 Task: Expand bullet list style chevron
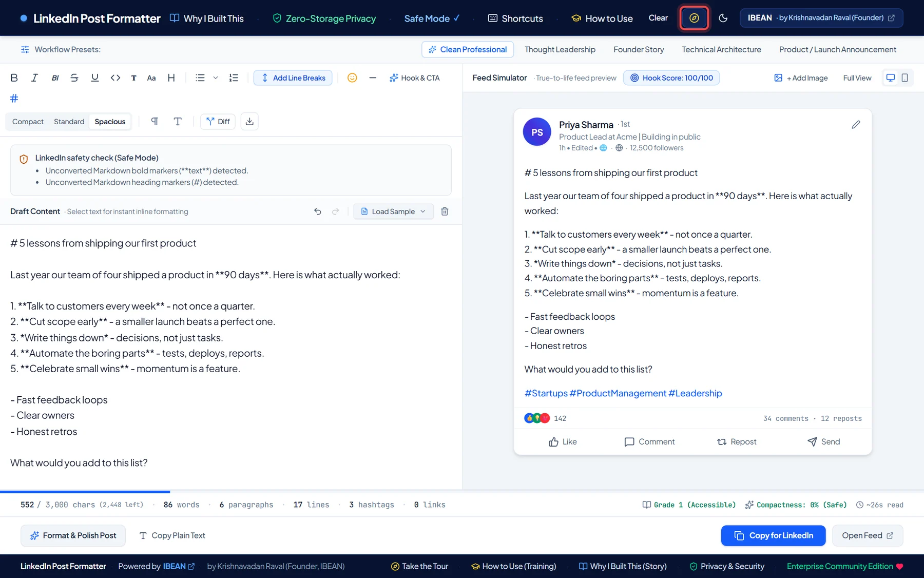pyautogui.click(x=216, y=78)
